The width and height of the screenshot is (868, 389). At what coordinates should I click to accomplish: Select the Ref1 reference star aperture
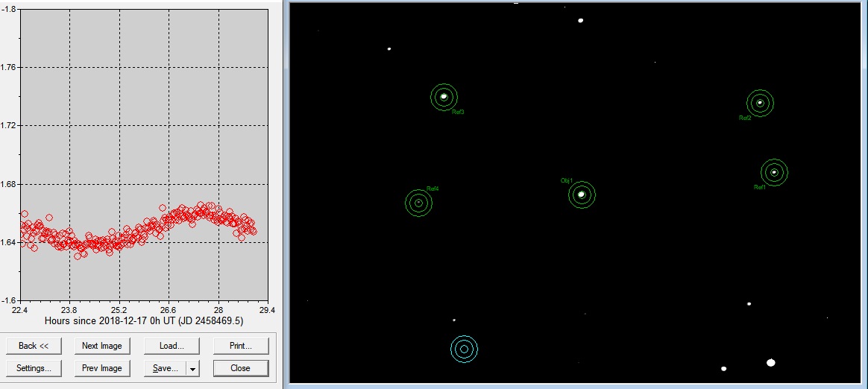point(774,172)
